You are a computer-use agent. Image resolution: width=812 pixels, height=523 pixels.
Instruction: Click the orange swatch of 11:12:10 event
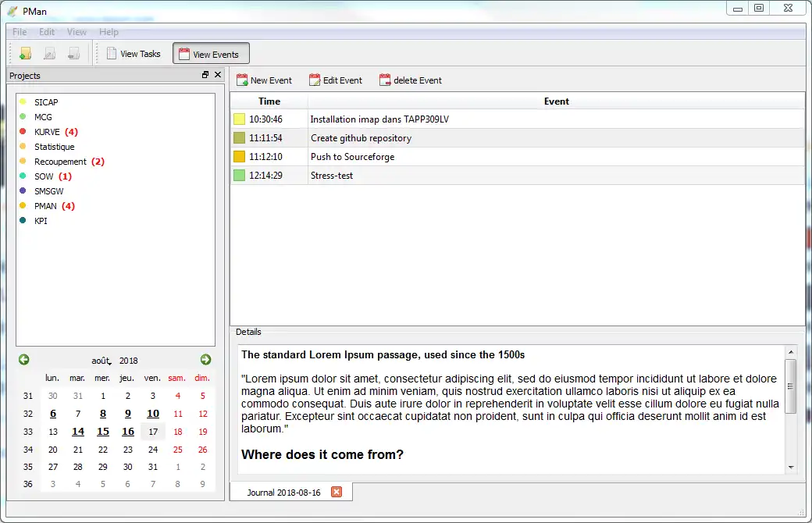click(239, 156)
